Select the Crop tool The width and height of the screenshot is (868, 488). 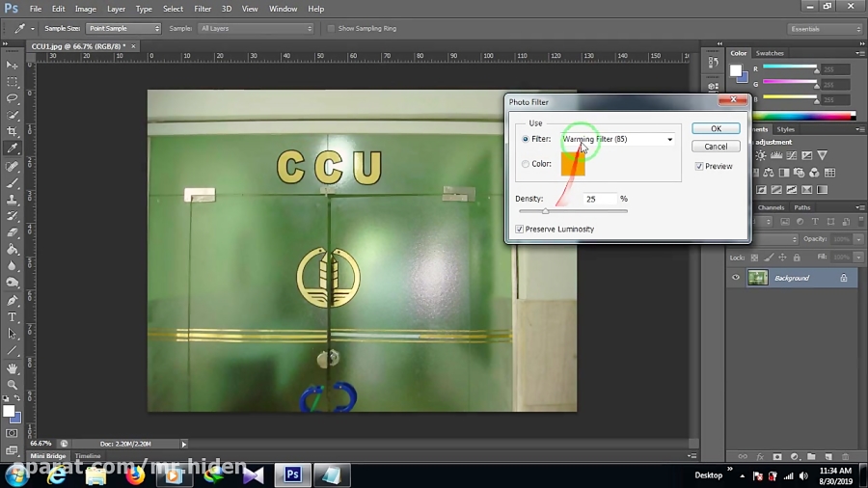(13, 131)
